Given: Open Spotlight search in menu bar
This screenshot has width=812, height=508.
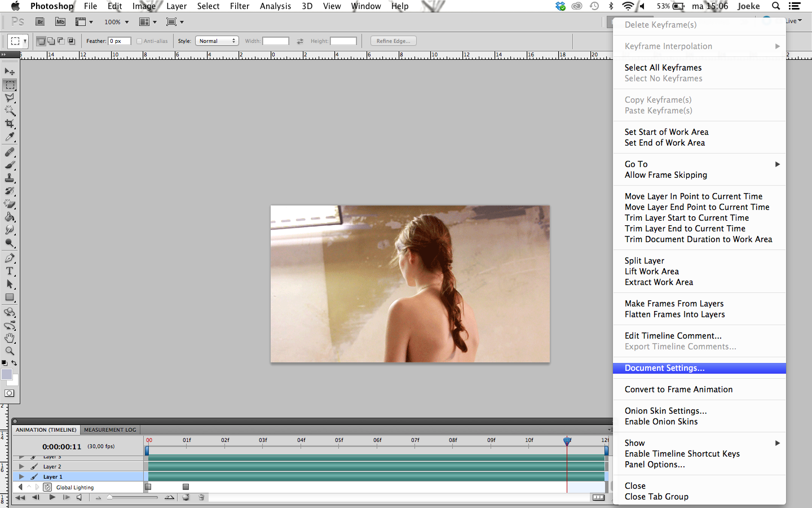Looking at the screenshot, I should (x=776, y=6).
